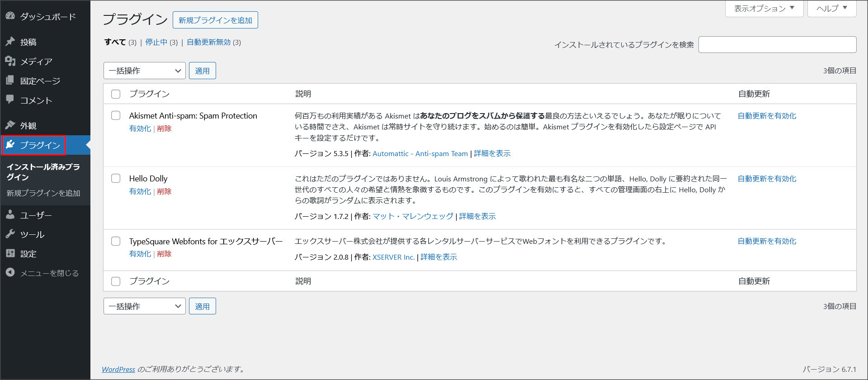Screen dimensions: 868x380
Task: Focus the installed plugins search field
Action: (x=777, y=44)
